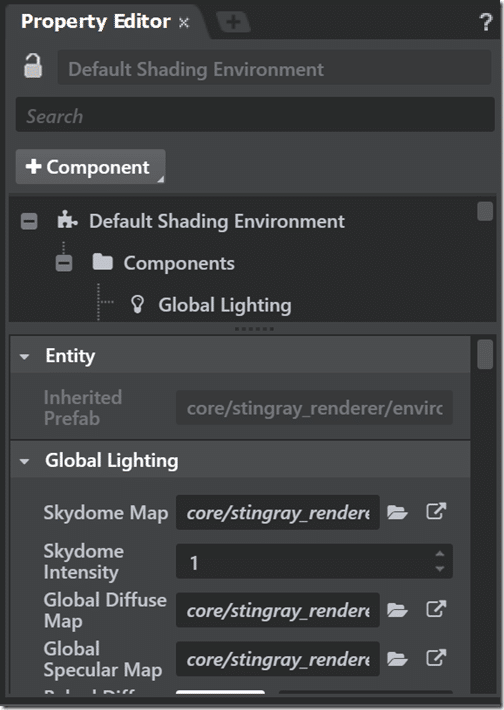Browse for Skydome Map with the folder icon
Screen dimensions: 504x710
(397, 513)
